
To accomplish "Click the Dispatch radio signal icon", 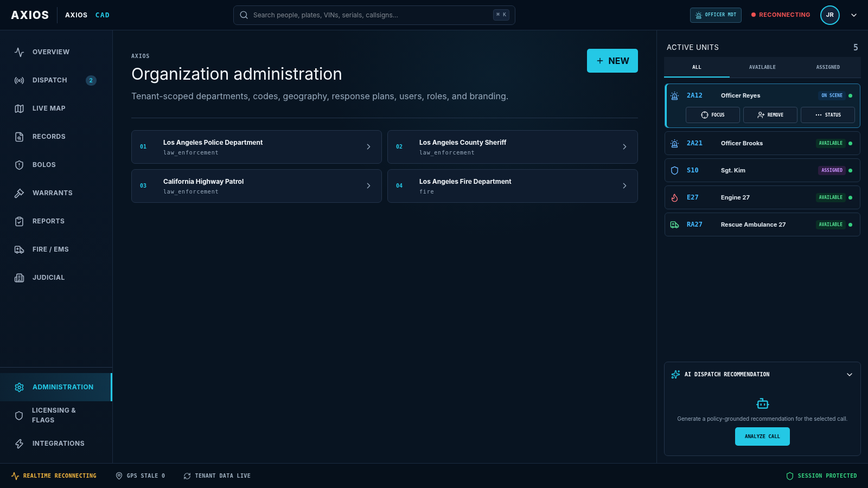I will click(x=20, y=80).
